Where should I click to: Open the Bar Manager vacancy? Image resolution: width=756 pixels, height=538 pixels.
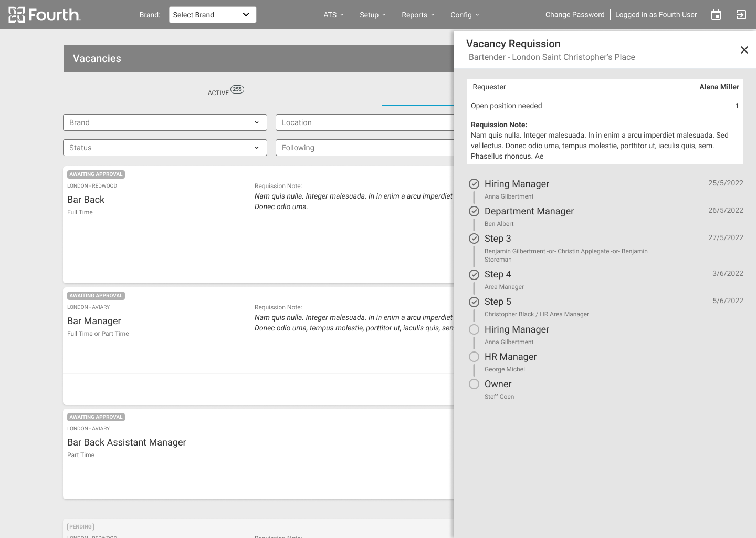click(x=94, y=321)
